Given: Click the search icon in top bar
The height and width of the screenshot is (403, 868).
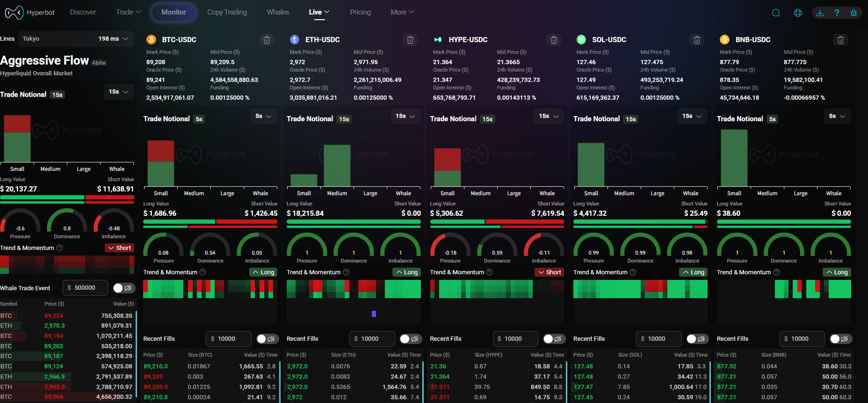Looking at the screenshot, I should point(776,13).
